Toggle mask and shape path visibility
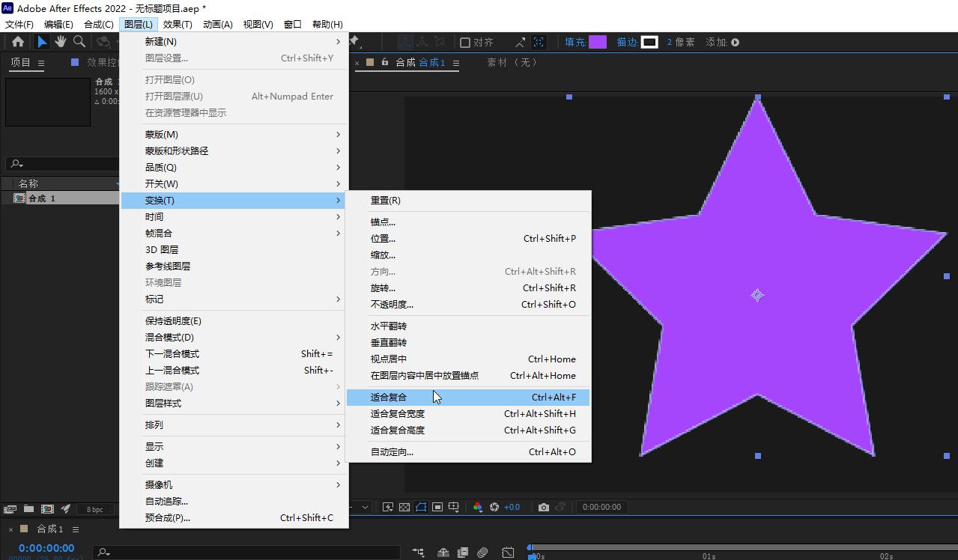Screen dimensions: 958x560 point(421,507)
